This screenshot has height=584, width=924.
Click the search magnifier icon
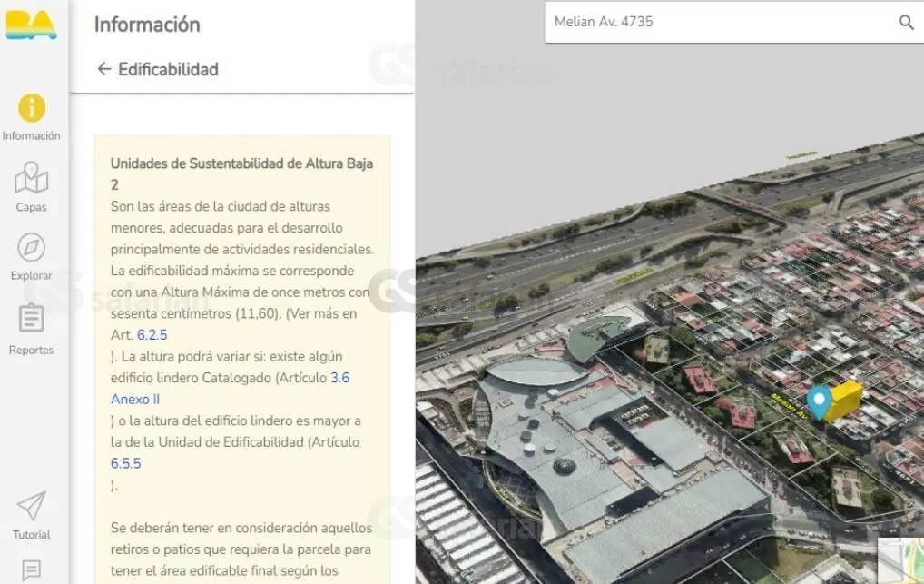[907, 23]
